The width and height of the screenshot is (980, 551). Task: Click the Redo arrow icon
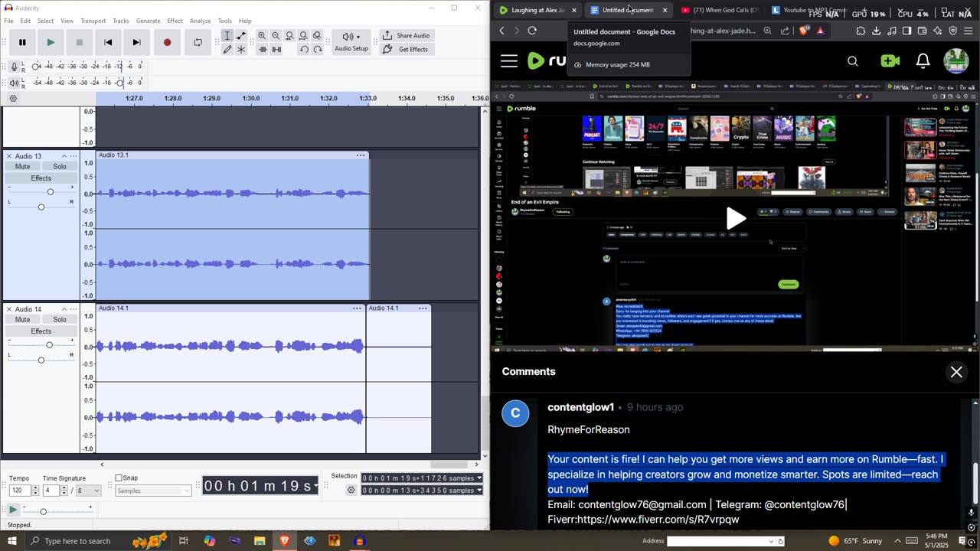pos(318,50)
